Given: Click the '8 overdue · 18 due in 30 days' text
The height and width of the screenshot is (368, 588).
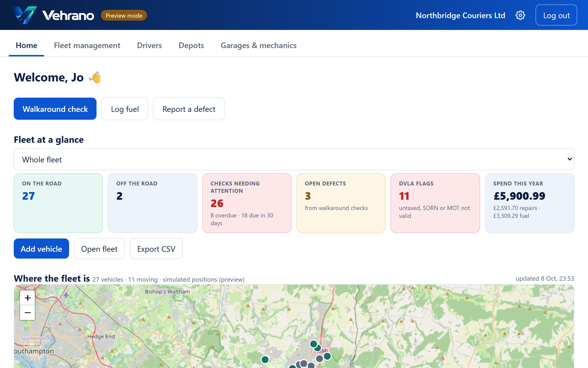Looking at the screenshot, I should pos(242,219).
